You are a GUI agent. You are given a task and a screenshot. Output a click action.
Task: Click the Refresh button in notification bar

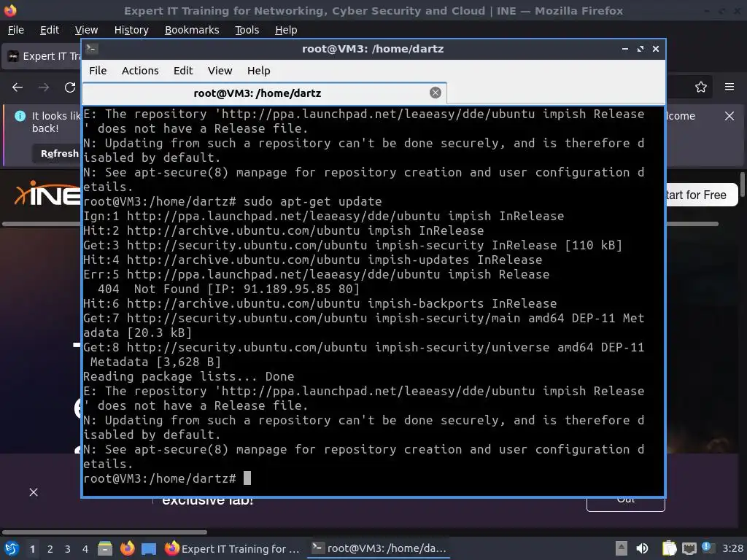(57, 153)
